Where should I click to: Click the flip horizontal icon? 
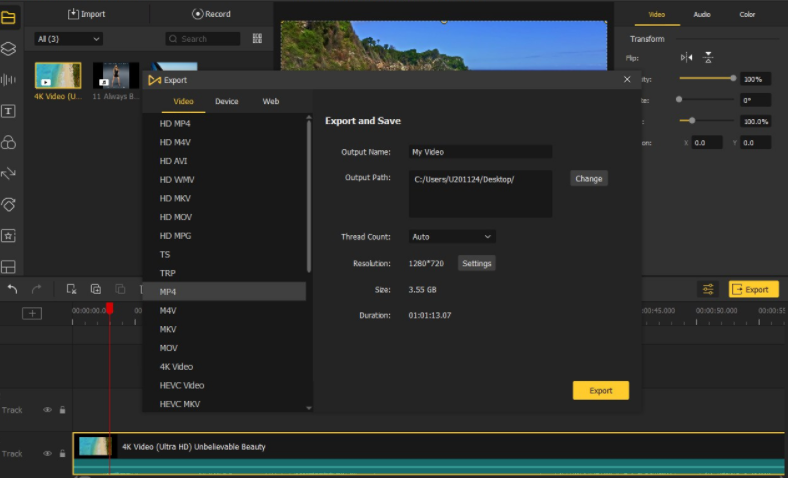(686, 58)
